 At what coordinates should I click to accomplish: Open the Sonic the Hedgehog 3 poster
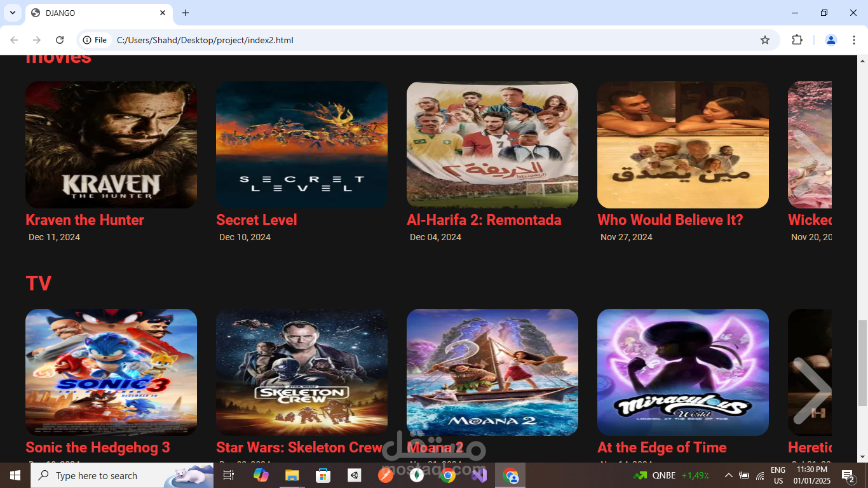[111, 372]
